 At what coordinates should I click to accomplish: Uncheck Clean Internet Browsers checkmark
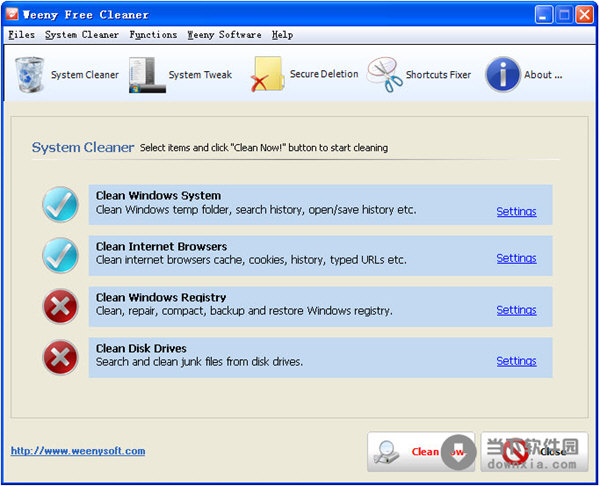click(x=60, y=255)
